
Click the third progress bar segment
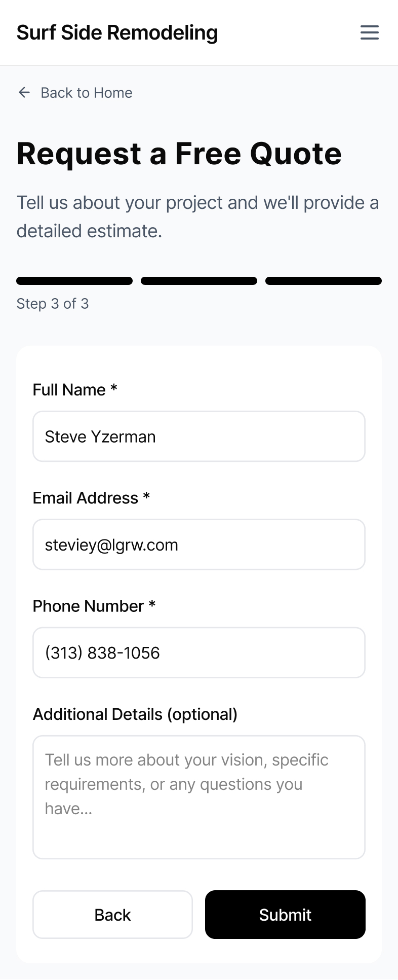(x=324, y=281)
